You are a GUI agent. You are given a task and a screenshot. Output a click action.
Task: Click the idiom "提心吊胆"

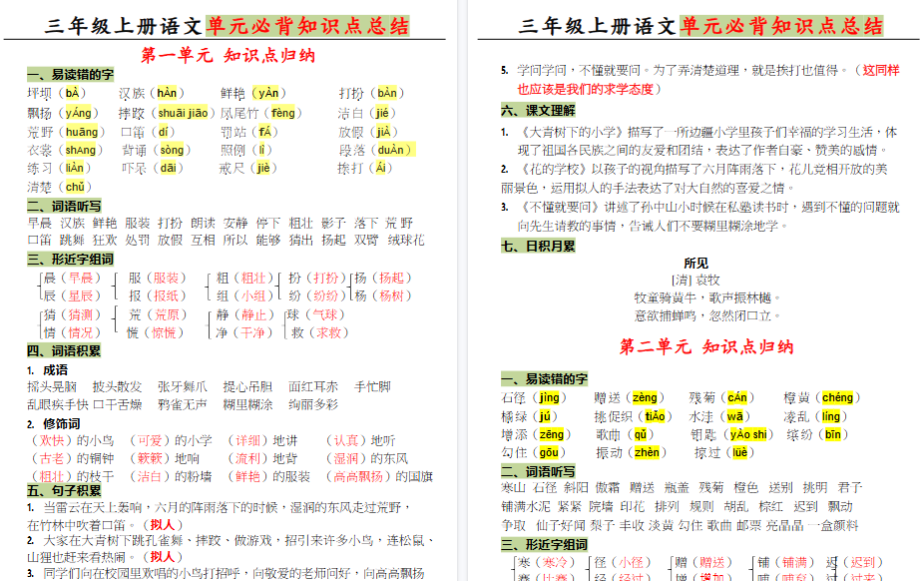pos(248,386)
